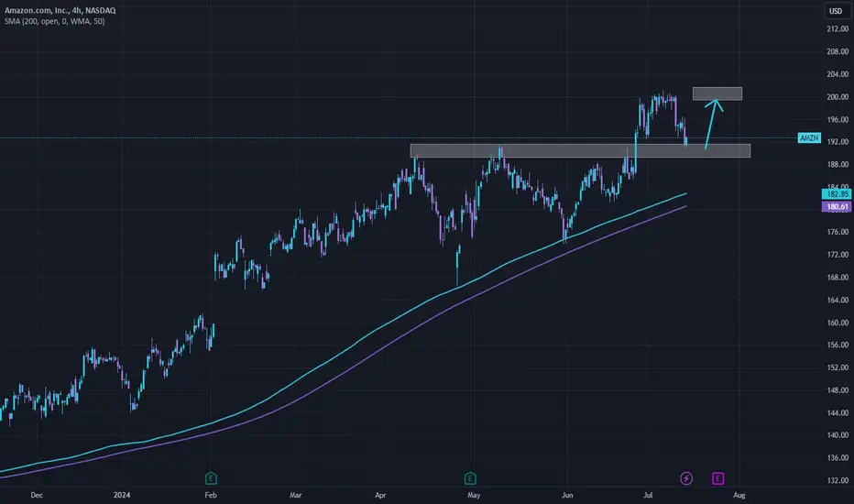The width and height of the screenshot is (854, 504).
Task: Click the Amazon.com, Inc. symbol title
Action: [x=60, y=10]
